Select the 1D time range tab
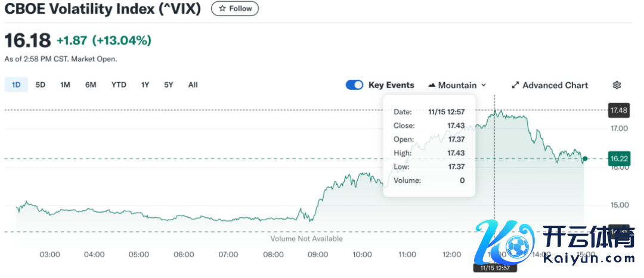Screen dimensions: 644x278 click(16, 85)
